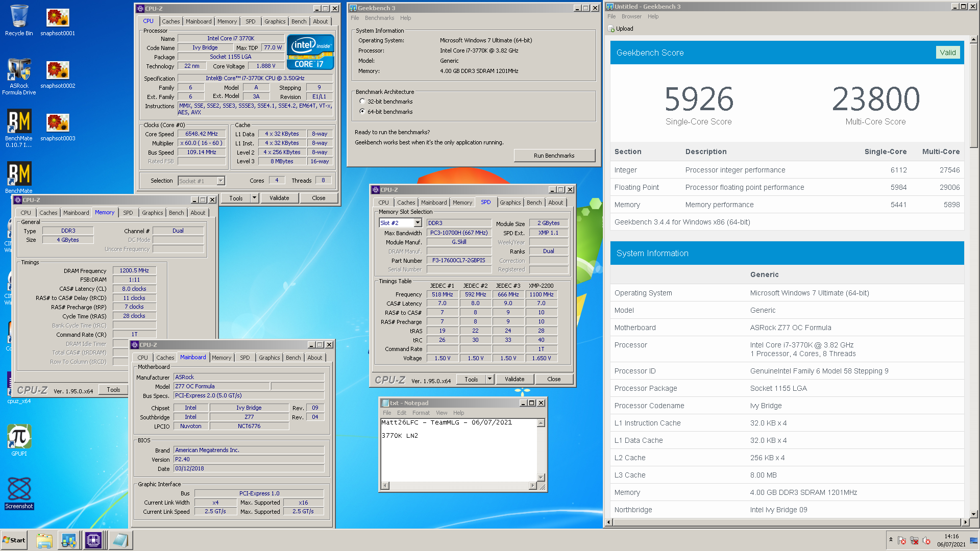Click Validate in top CPU-Z window

pyautogui.click(x=279, y=198)
